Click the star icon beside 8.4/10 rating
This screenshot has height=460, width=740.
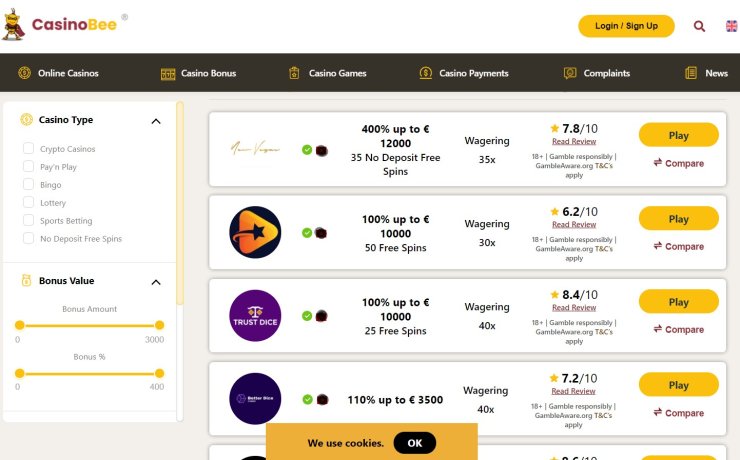coord(555,295)
